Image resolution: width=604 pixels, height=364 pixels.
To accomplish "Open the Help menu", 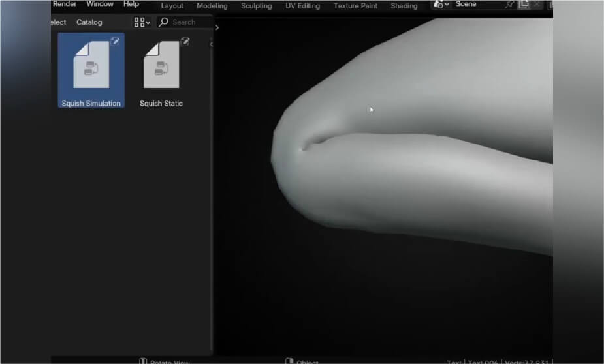I will (131, 4).
